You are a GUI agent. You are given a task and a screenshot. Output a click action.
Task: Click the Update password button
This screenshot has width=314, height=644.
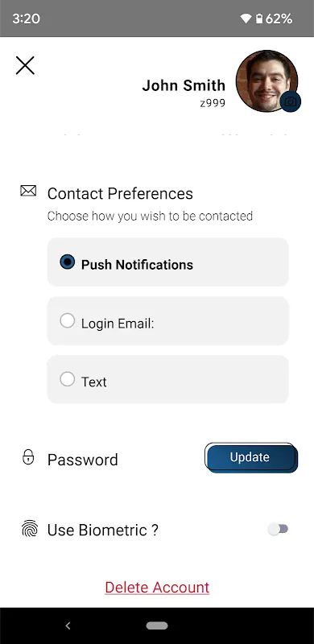tap(251, 457)
